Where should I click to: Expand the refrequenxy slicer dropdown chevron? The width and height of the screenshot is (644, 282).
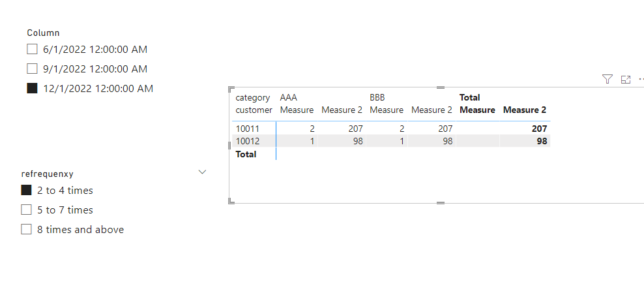click(x=202, y=172)
